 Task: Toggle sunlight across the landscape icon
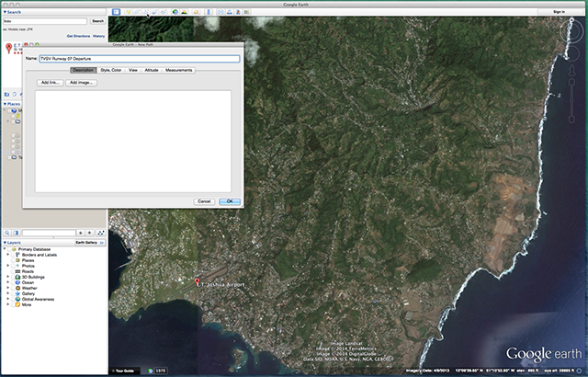point(184,12)
